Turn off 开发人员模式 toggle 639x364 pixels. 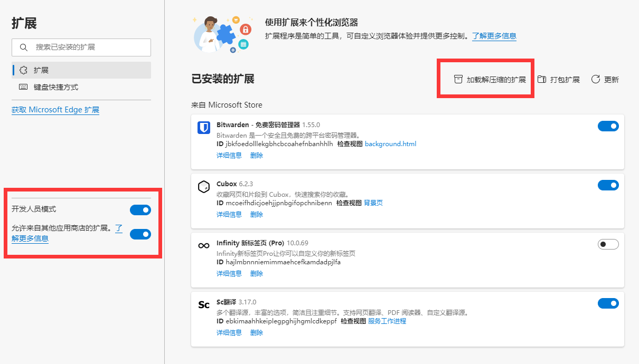(140, 210)
